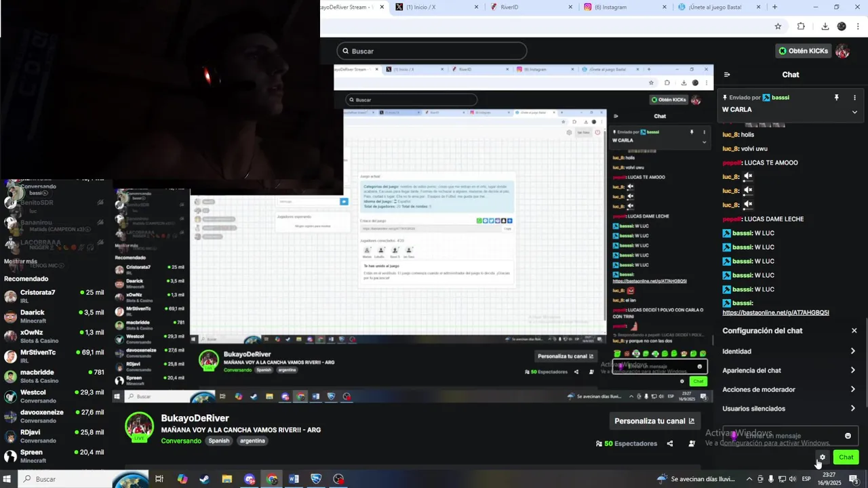Open Windows notifications center
The width and height of the screenshot is (868, 488).
(853, 479)
